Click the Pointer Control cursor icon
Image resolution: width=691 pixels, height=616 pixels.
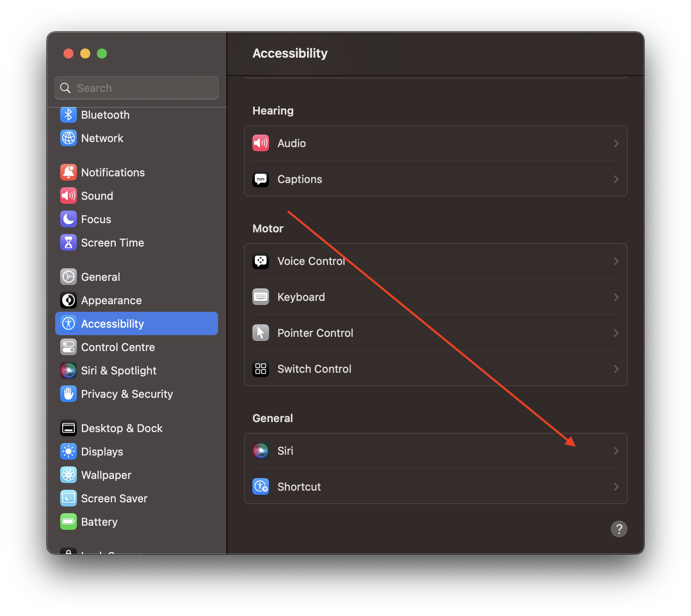point(261,333)
